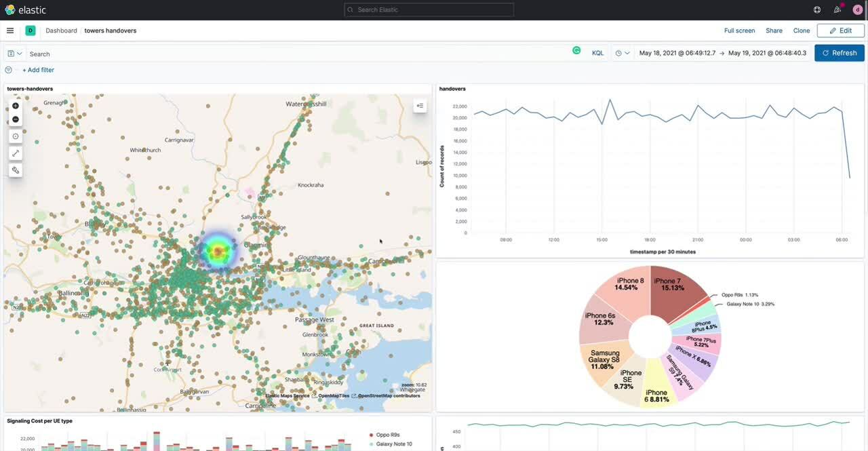
Task: Open the filter options menu icon
Action: [8, 70]
